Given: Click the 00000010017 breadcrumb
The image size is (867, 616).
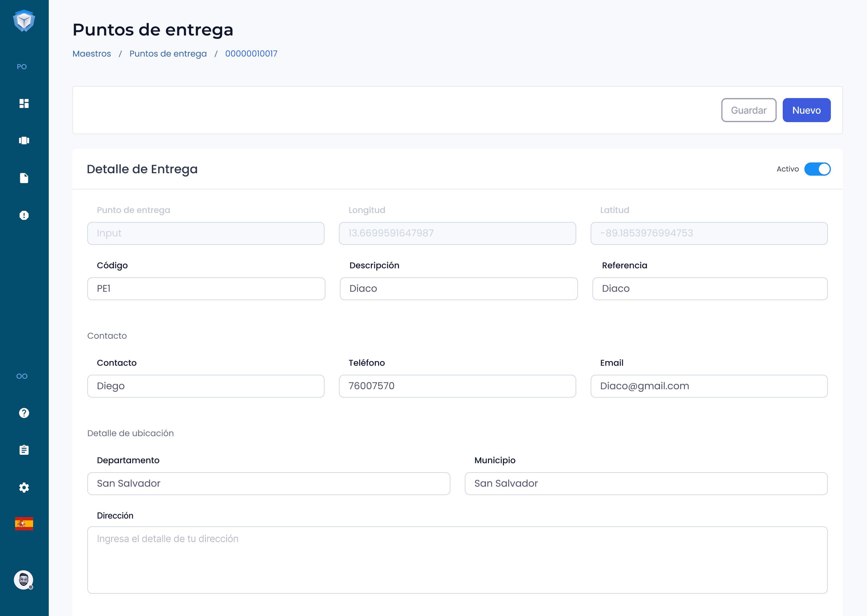Looking at the screenshot, I should pyautogui.click(x=251, y=54).
